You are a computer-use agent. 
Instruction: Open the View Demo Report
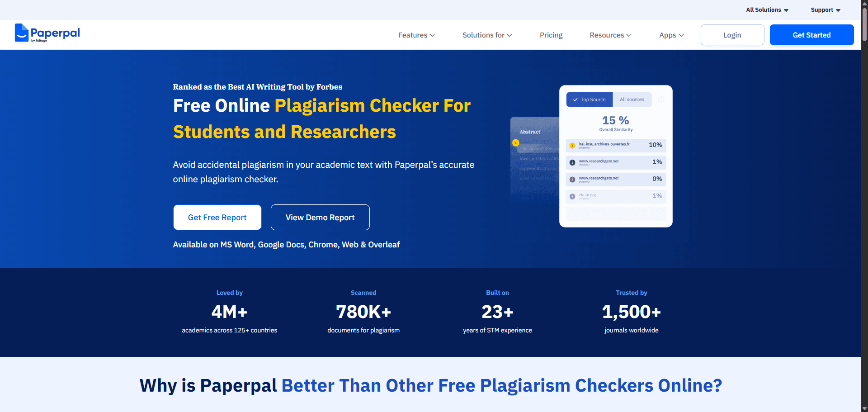(320, 217)
